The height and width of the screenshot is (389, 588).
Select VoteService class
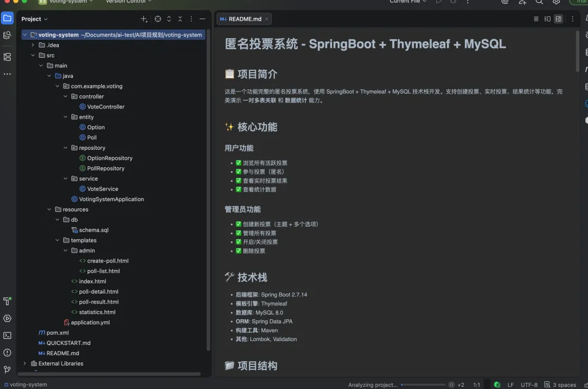tap(99, 189)
